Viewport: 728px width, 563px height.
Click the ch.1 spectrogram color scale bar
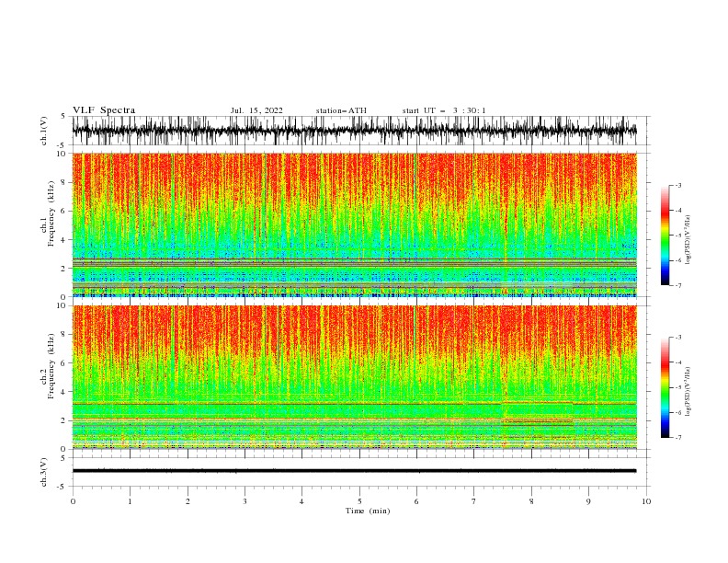click(665, 236)
